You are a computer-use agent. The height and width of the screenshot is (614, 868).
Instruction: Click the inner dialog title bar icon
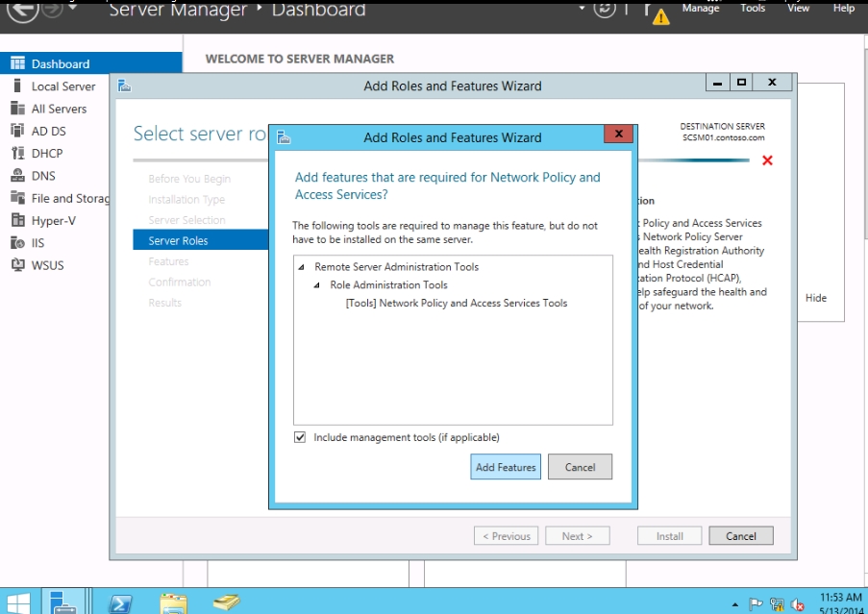click(284, 137)
